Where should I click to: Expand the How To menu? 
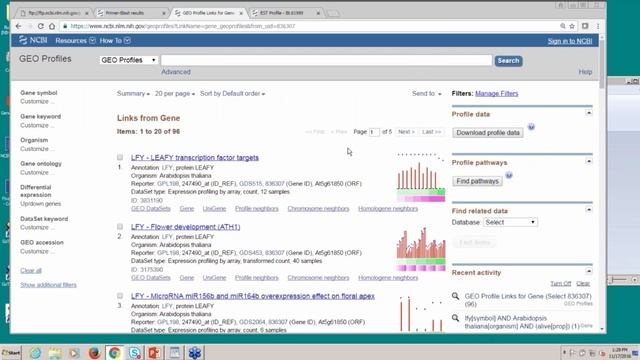pyautogui.click(x=115, y=40)
